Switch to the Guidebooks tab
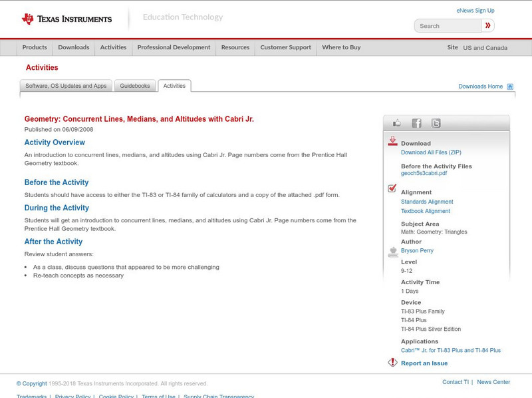Screen dimensions: 532x398 pyautogui.click(x=135, y=86)
